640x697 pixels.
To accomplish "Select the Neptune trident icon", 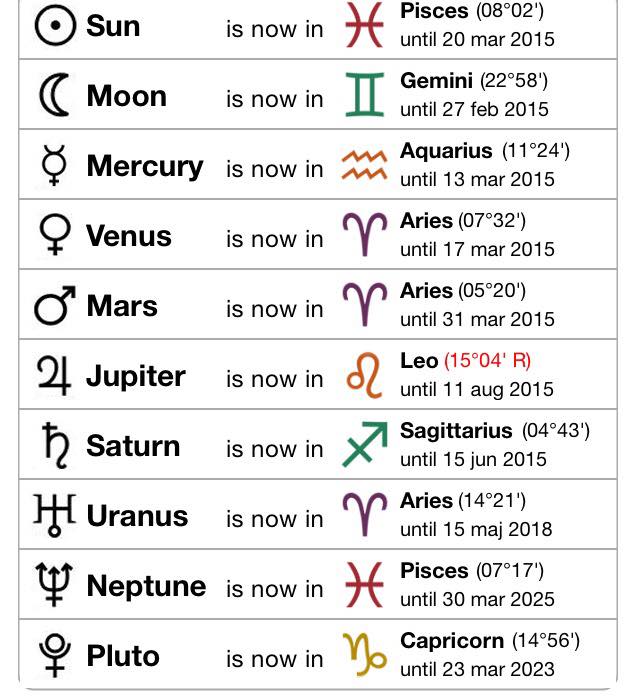I will click(x=54, y=585).
